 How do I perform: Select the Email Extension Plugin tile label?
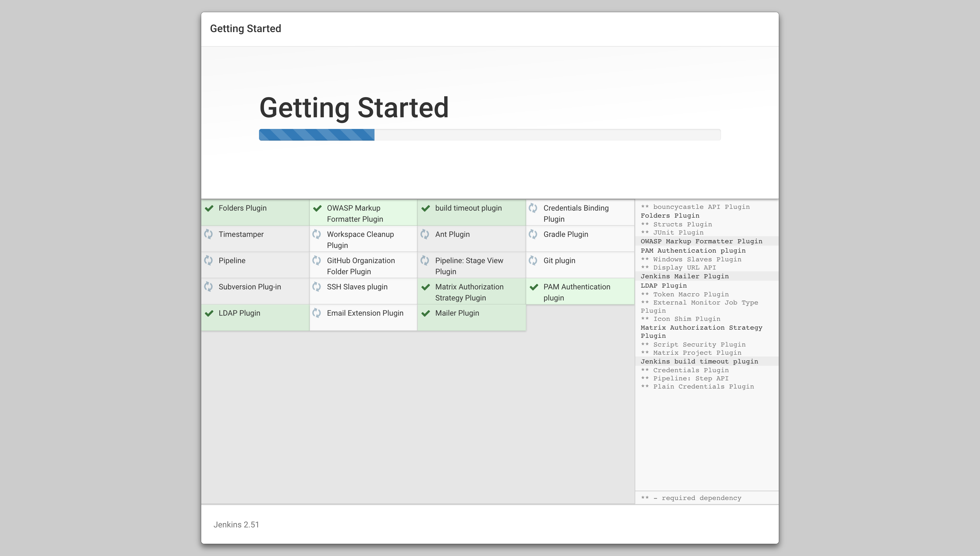[365, 313]
